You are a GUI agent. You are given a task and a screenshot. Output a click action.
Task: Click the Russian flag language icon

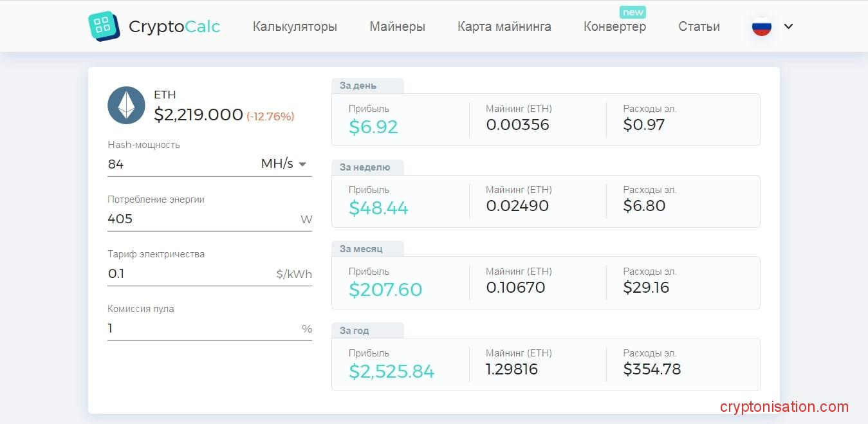[x=762, y=26]
